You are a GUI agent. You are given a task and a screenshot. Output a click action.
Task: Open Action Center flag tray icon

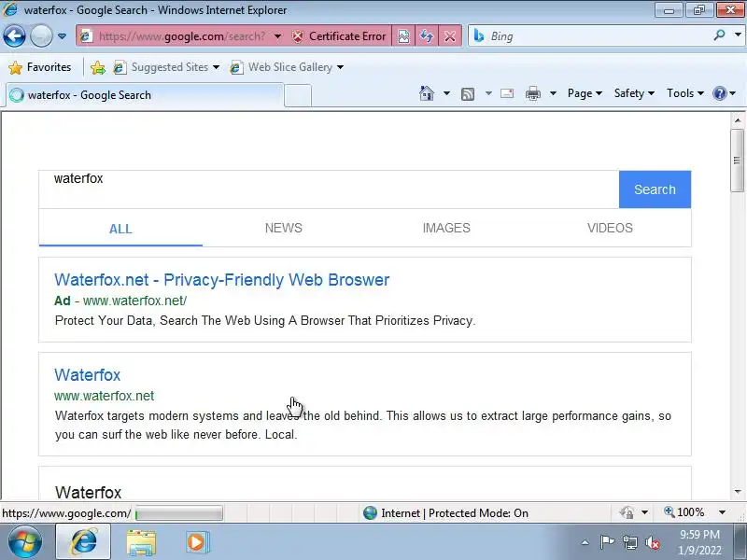click(x=607, y=542)
